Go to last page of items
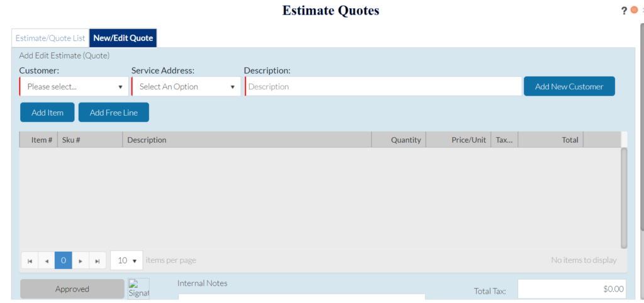The width and height of the screenshot is (644, 303). click(x=97, y=260)
